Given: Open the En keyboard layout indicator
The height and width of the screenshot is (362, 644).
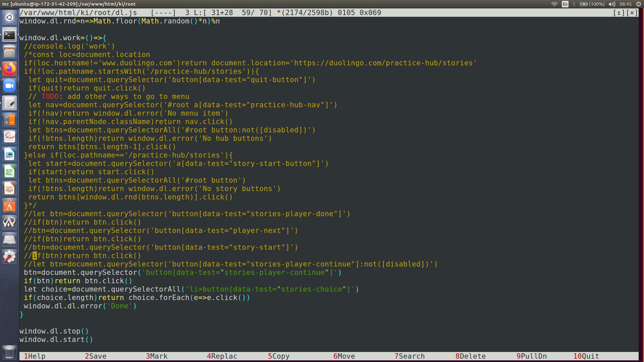Looking at the screenshot, I should (565, 4).
